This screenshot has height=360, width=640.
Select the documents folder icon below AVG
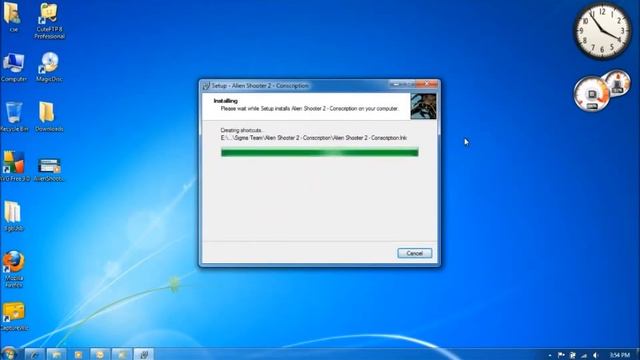pos(13,216)
